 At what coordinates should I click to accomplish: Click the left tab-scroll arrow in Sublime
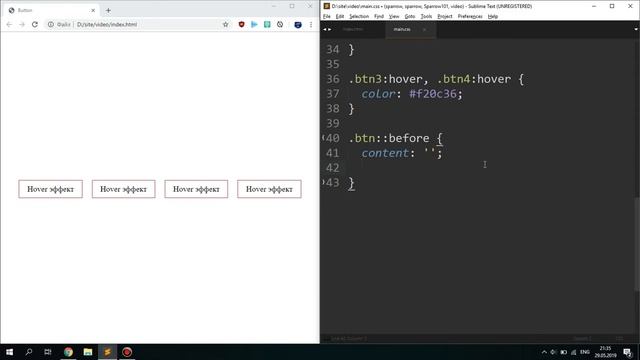(x=325, y=29)
